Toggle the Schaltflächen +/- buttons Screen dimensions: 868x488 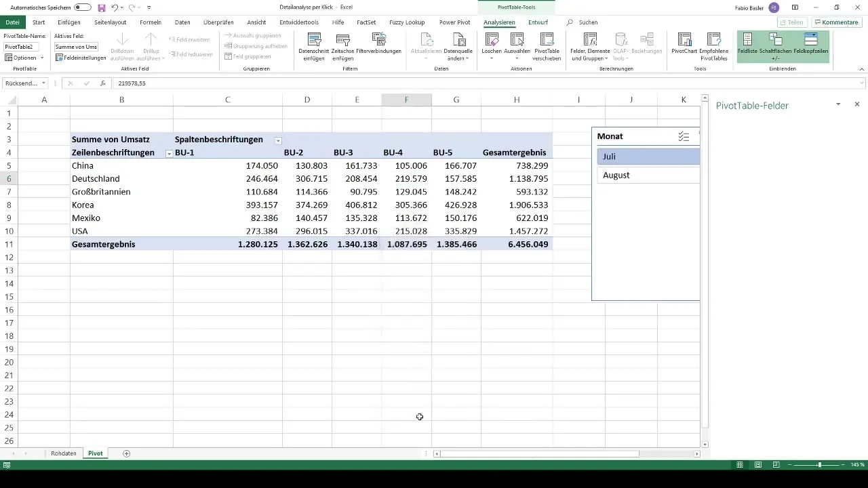click(776, 46)
